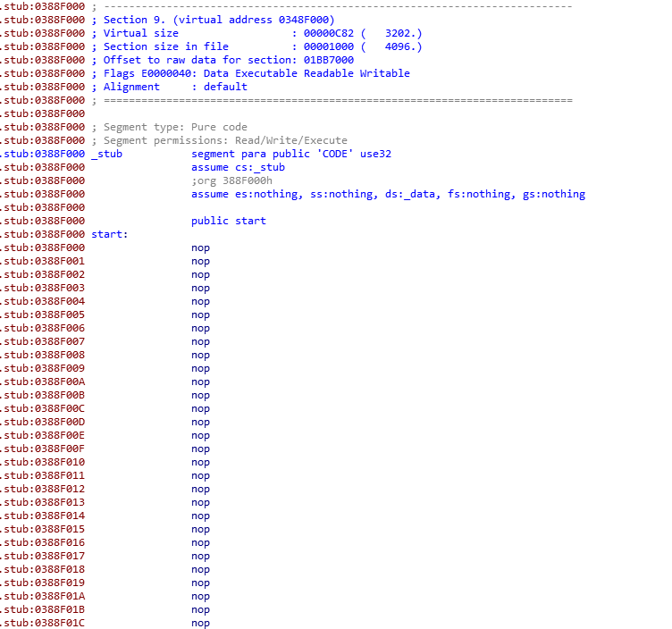This screenshot has height=629, width=672.
Task: Select 'segment para public 'CODE' use32' text
Action: tap(291, 154)
